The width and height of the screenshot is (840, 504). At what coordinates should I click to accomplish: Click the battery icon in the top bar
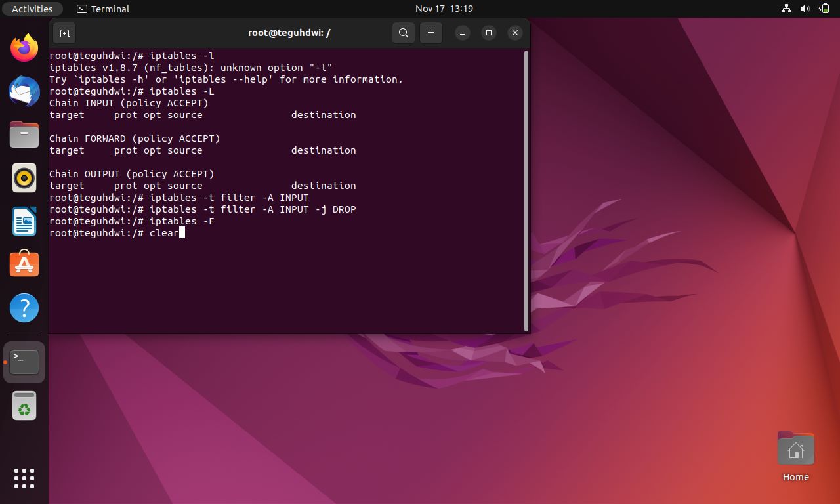(x=824, y=9)
